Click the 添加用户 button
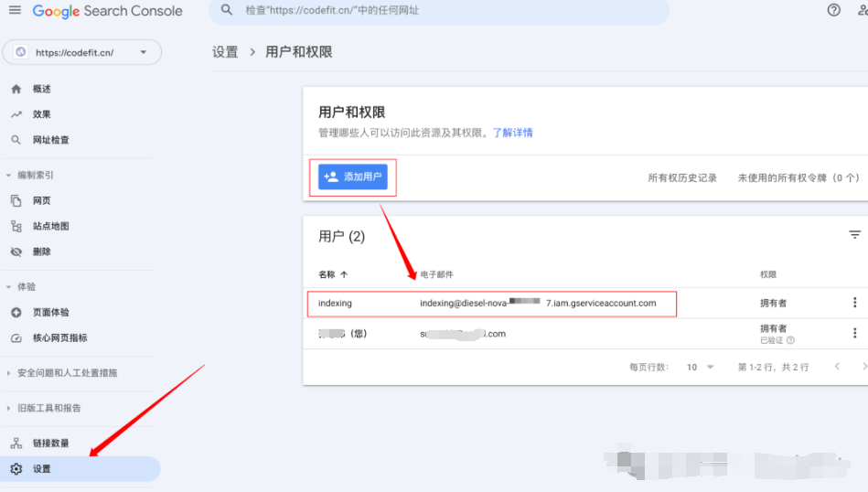Viewport: 868px width, 492px height. click(x=353, y=176)
